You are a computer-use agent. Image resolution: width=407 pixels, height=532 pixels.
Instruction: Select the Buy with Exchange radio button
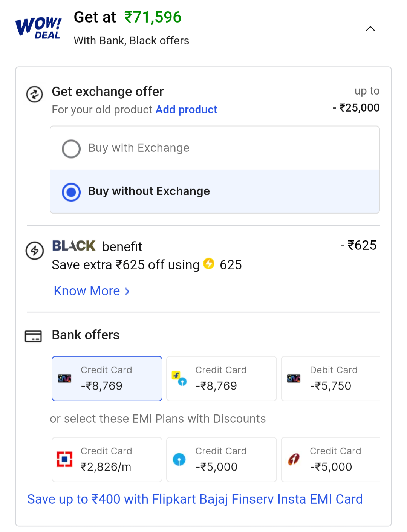pyautogui.click(x=71, y=149)
